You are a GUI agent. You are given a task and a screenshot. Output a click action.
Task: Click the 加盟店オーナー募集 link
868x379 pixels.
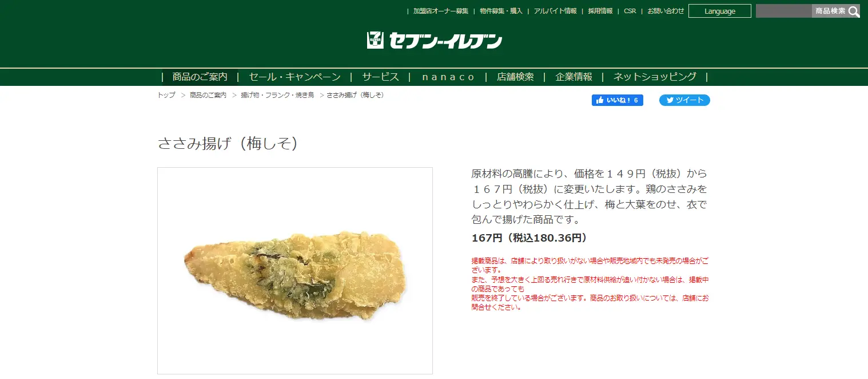(x=441, y=11)
